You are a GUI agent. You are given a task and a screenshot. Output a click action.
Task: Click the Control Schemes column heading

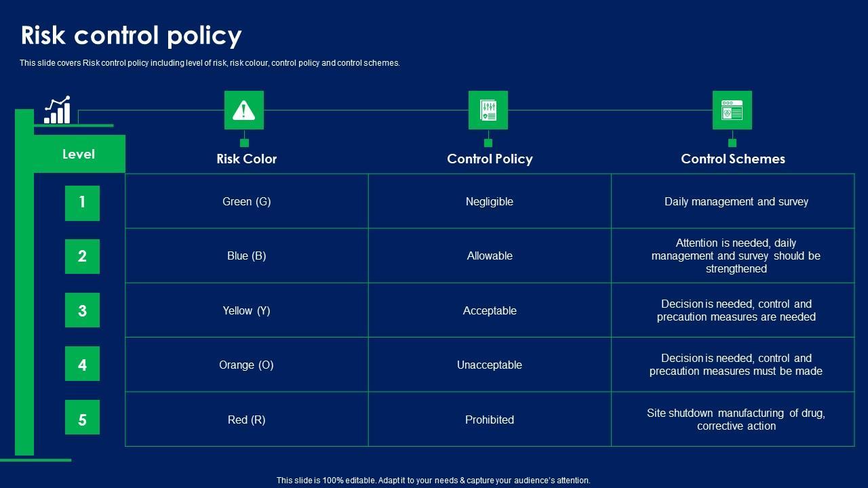click(732, 159)
